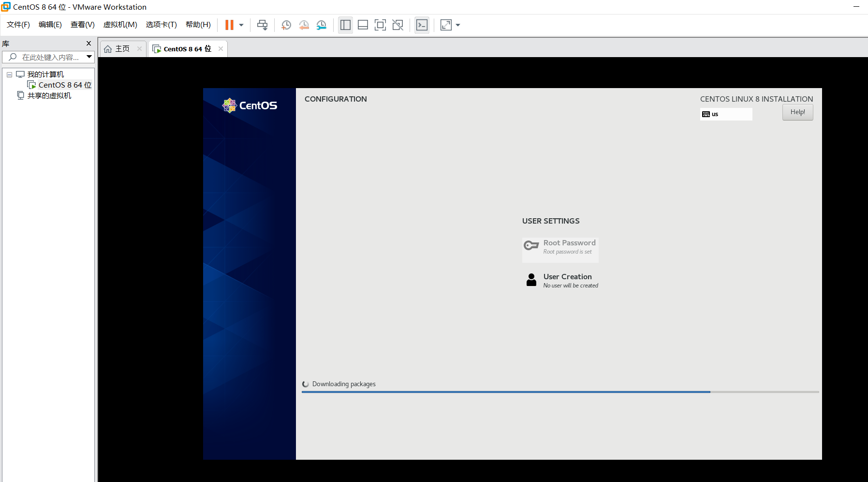Click the VMware Workstation title bar icon
868x482 pixels.
[6, 7]
